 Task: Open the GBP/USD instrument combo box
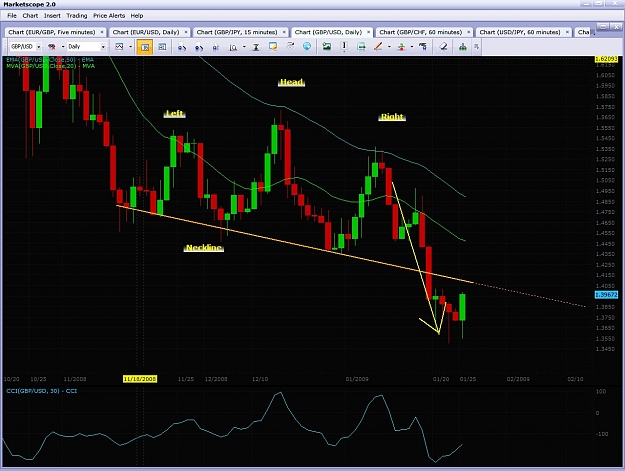pyautogui.click(x=26, y=47)
